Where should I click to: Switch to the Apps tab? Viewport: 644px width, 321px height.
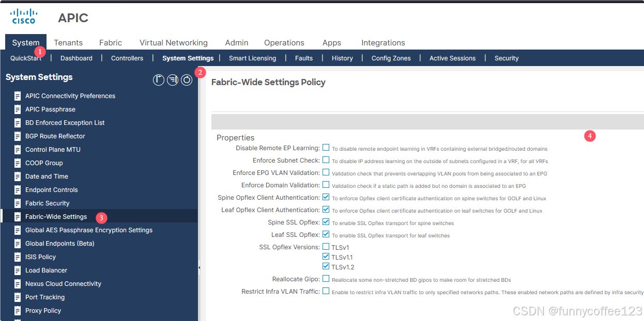click(332, 43)
